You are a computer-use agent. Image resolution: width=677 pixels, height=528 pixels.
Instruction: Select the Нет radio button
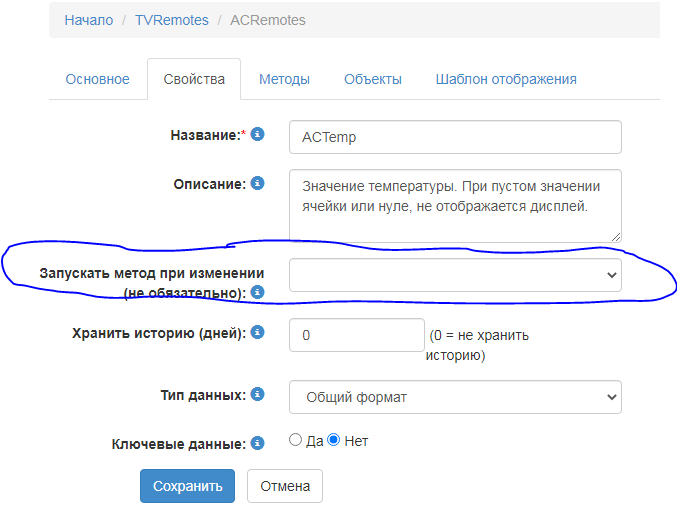click(334, 440)
